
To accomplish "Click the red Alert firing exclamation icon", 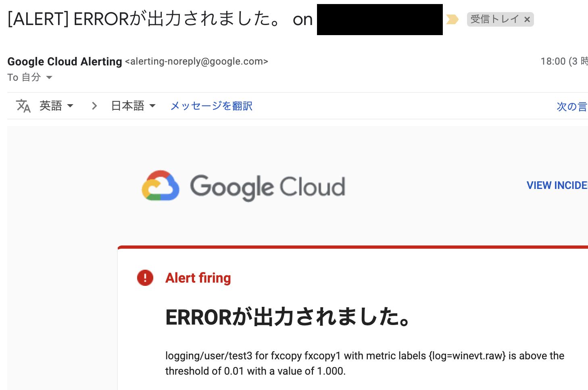I will coord(145,278).
